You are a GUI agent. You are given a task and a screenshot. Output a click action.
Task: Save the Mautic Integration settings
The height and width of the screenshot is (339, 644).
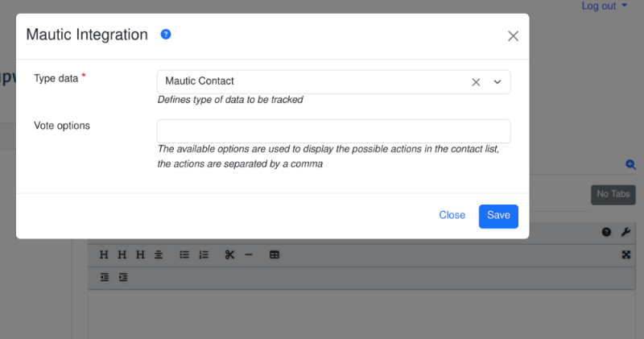point(498,216)
